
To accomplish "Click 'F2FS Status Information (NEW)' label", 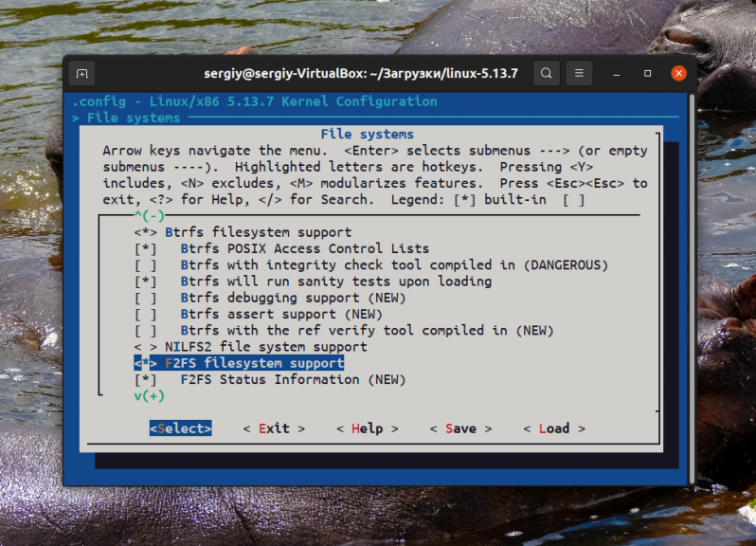I will click(x=293, y=380).
